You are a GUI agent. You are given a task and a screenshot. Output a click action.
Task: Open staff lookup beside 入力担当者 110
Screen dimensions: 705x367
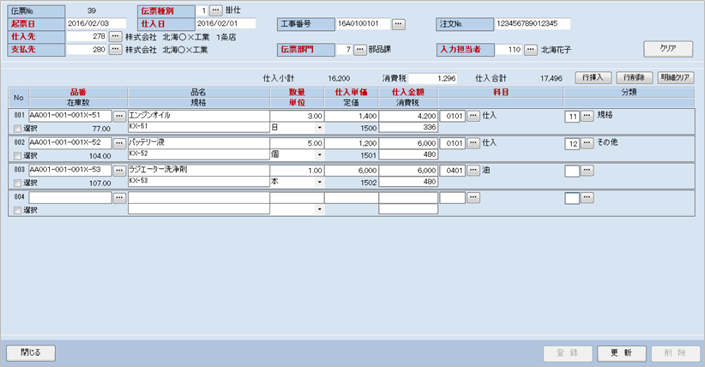[x=531, y=50]
